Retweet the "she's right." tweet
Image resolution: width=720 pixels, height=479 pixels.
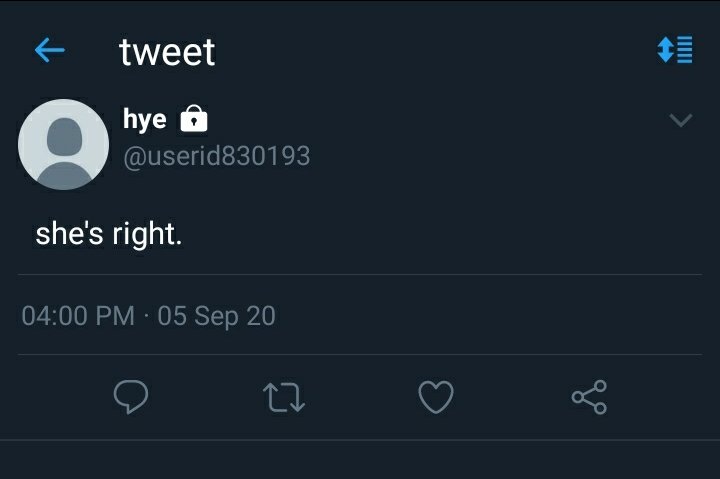[x=284, y=397]
